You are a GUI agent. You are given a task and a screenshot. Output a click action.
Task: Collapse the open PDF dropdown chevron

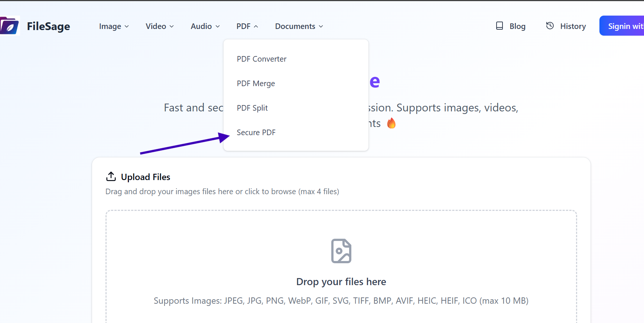(x=257, y=26)
